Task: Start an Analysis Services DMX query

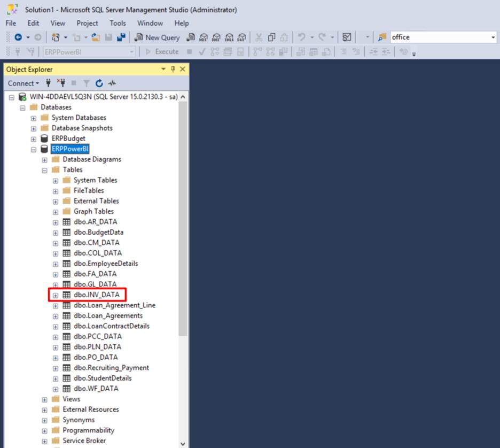Action: coord(216,37)
